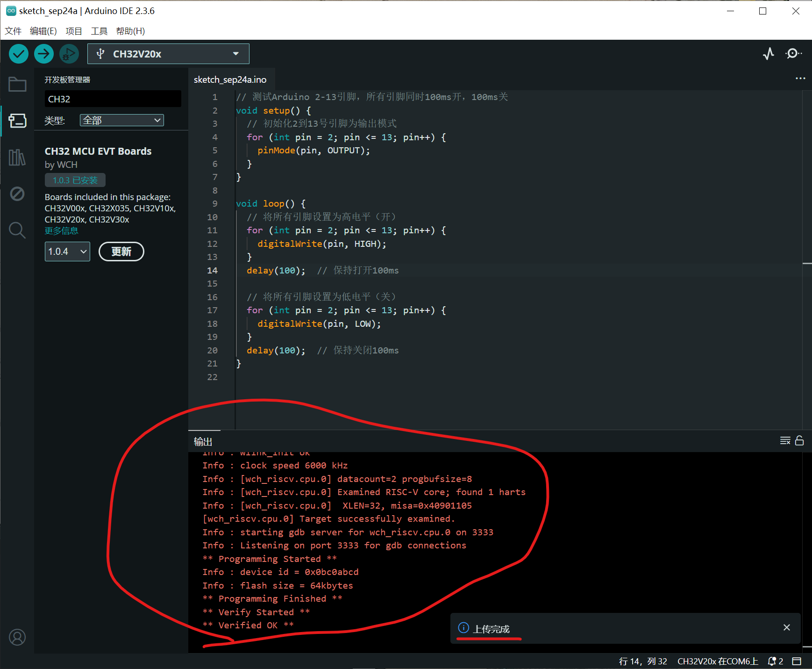Click the CH32 board search field
812x669 pixels.
[x=113, y=99]
